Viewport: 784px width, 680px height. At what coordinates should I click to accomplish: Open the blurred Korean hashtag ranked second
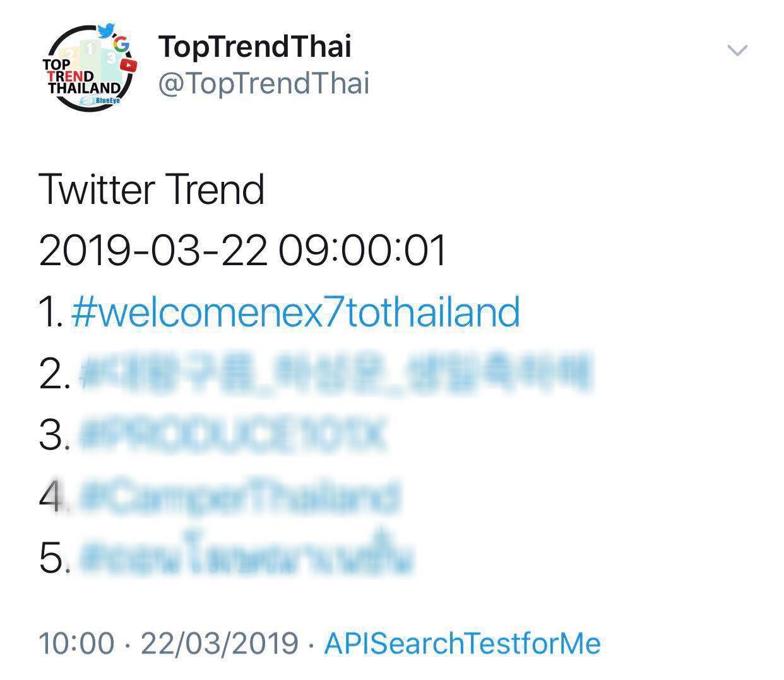click(335, 373)
